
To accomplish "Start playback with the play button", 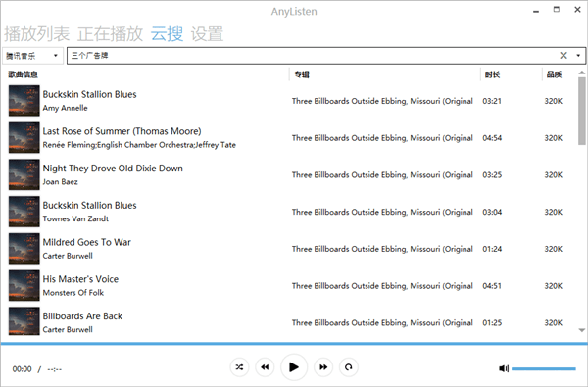I will (294, 367).
